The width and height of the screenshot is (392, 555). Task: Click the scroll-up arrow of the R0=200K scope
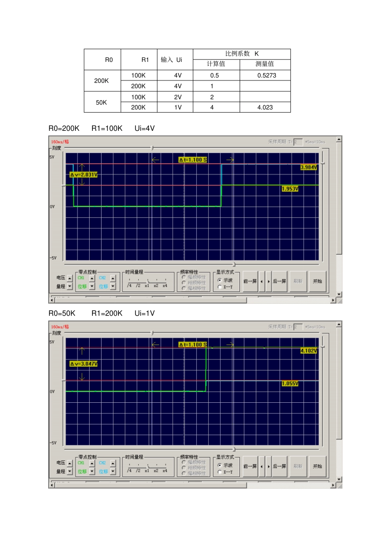(339, 139)
